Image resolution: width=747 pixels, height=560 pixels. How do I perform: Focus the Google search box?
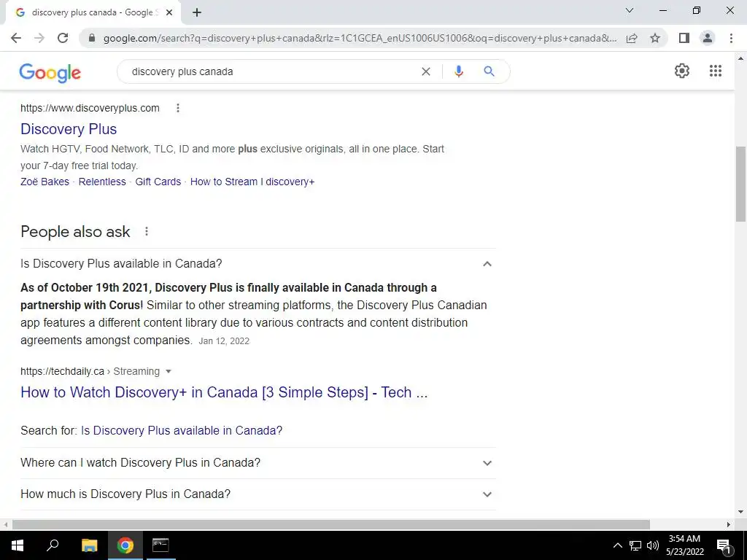(x=271, y=71)
